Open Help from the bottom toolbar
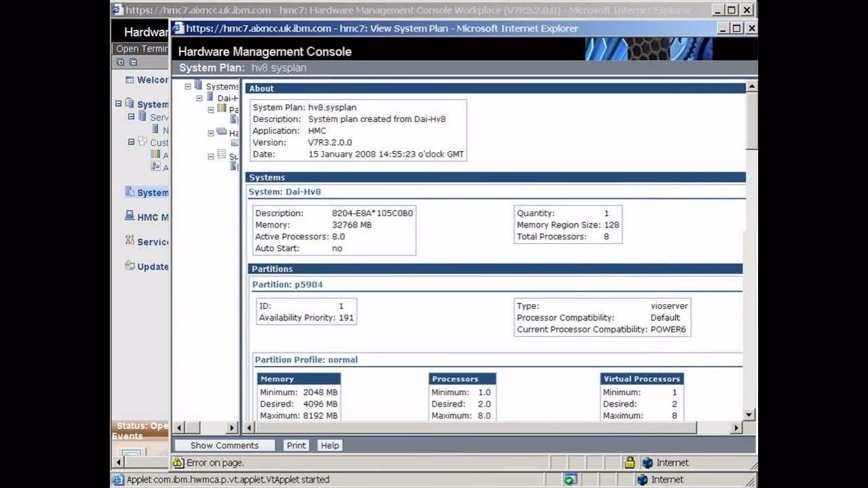Image resolution: width=868 pixels, height=488 pixels. pos(330,445)
